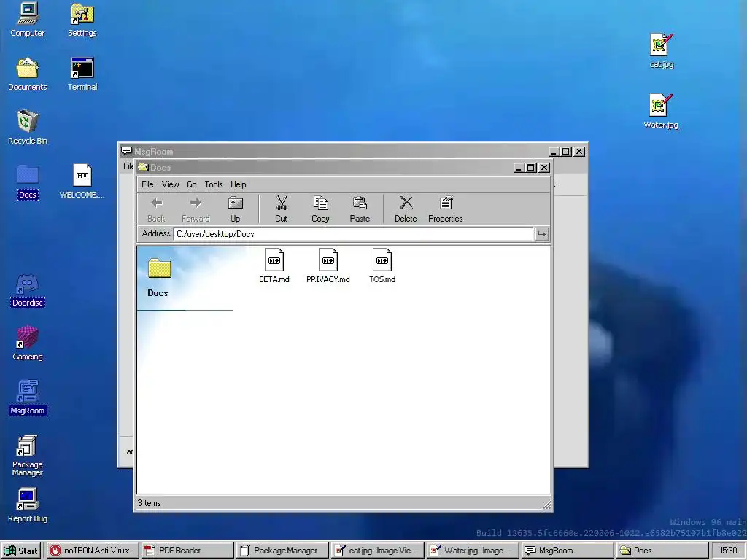
Task: Open the Tools menu
Action: pos(214,184)
